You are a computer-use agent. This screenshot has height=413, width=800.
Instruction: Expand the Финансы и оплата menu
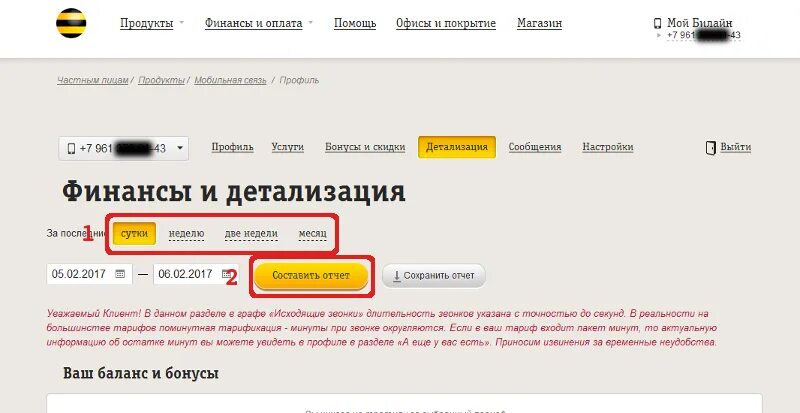[x=259, y=23]
